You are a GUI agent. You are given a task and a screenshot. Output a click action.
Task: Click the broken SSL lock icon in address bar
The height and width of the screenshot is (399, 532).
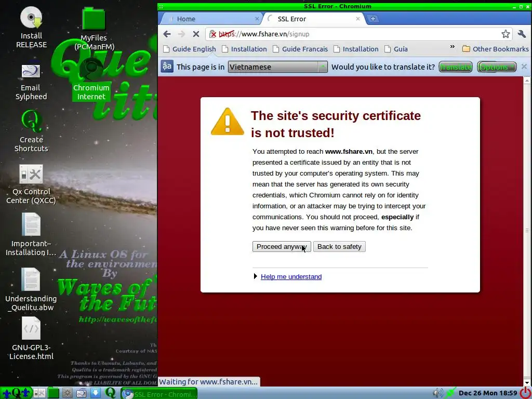point(212,34)
